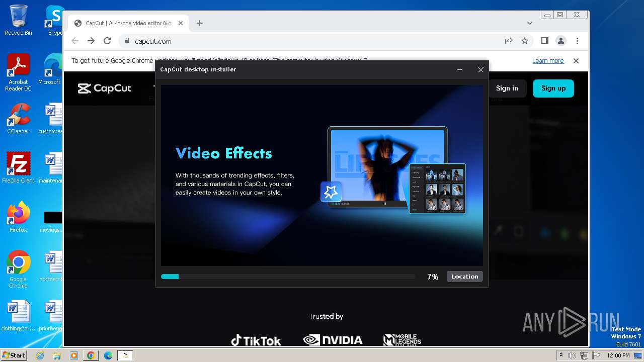Click the network tray icon

(584, 355)
